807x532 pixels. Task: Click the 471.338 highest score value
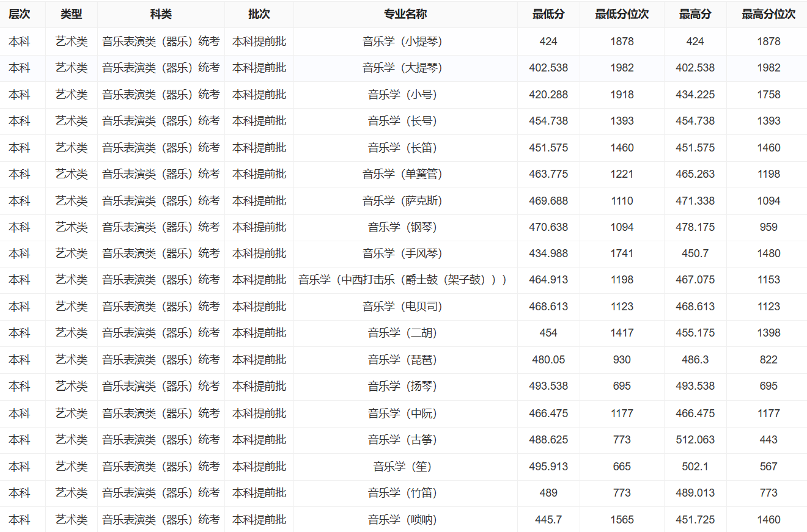[695, 201]
